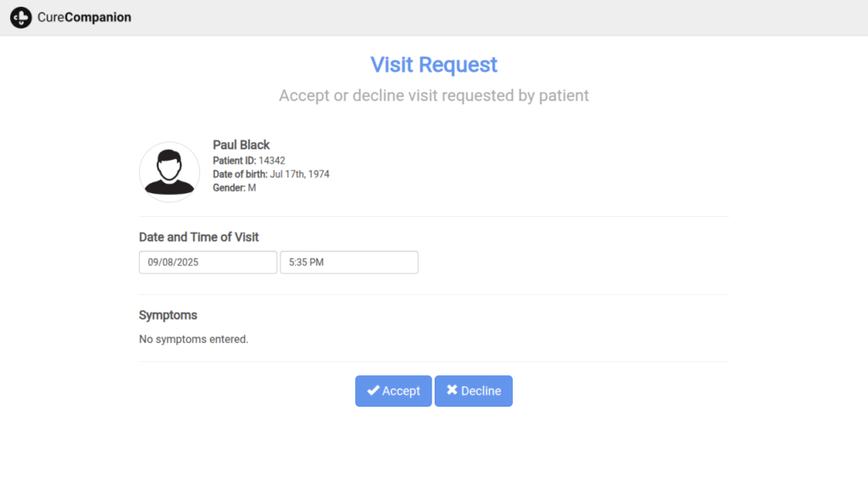Image resolution: width=868 pixels, height=488 pixels.
Task: Decline the patient's visit request
Action: [x=473, y=391]
